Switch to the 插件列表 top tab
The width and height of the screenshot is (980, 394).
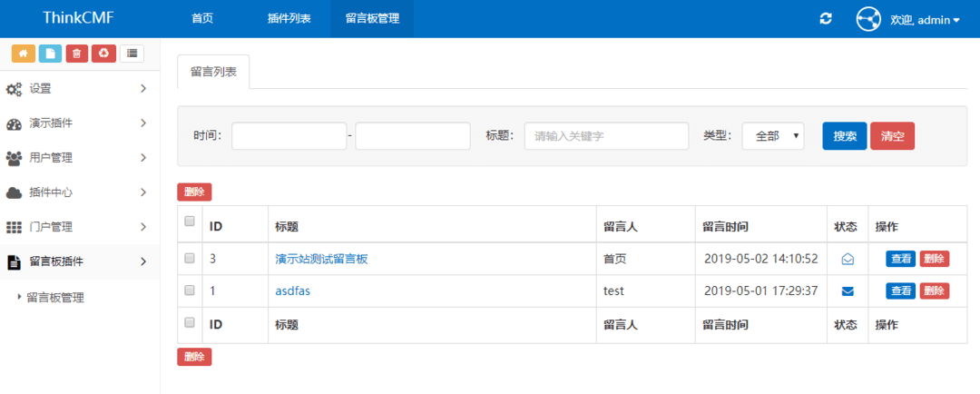click(x=289, y=19)
